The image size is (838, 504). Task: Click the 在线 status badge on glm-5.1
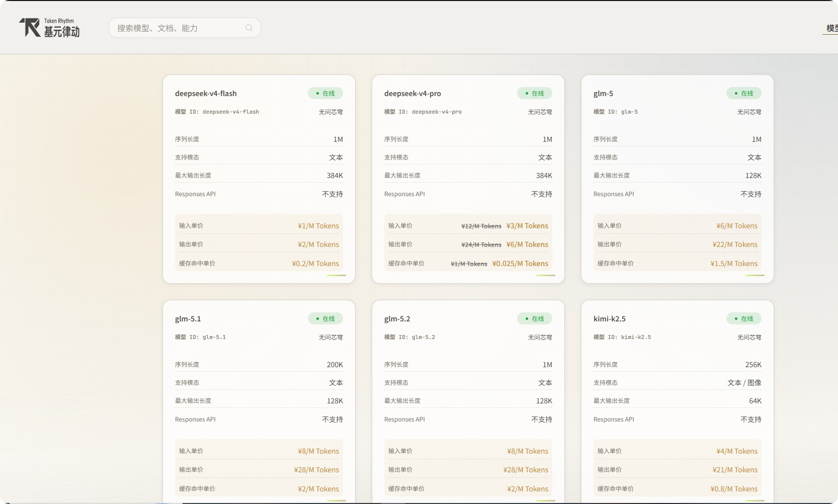click(x=325, y=318)
